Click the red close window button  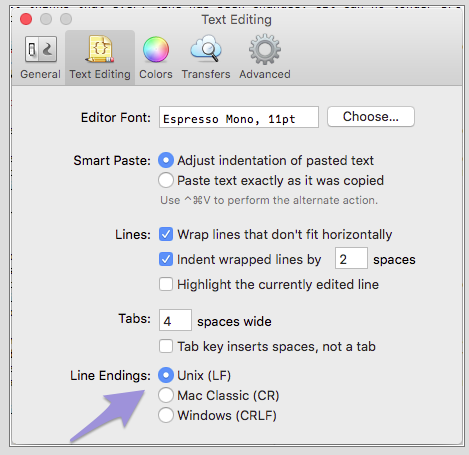click(x=26, y=19)
